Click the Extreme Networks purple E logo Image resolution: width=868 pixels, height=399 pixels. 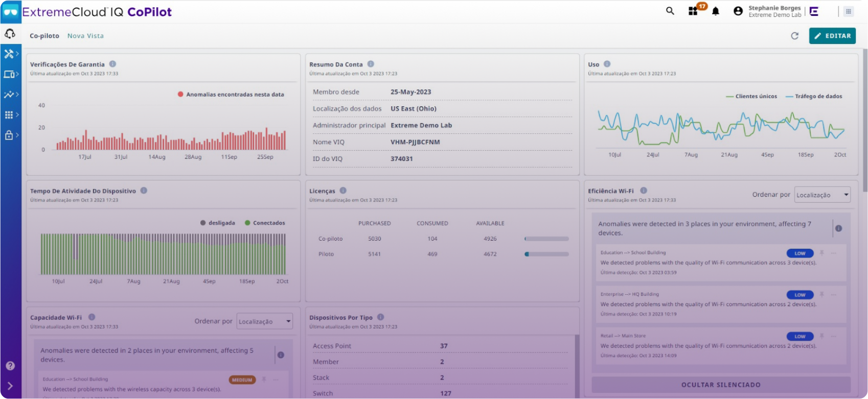click(x=814, y=11)
